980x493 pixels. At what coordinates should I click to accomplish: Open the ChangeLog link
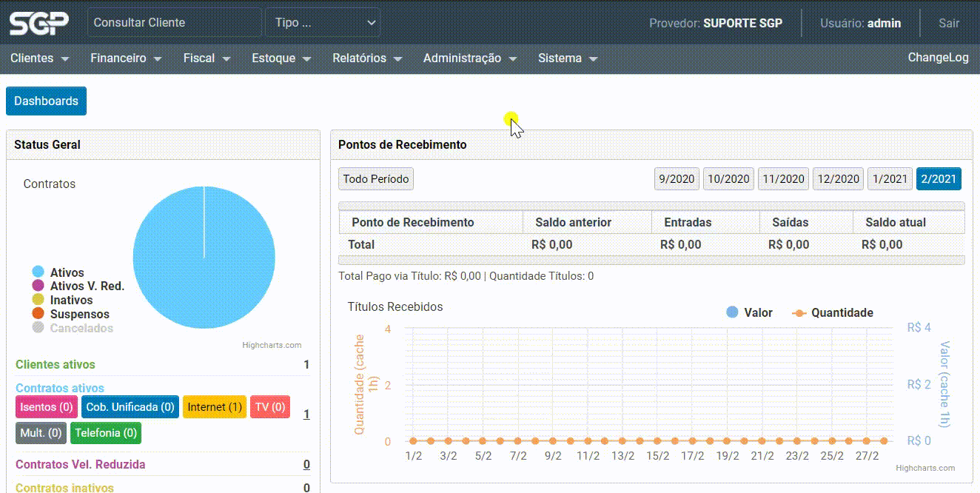click(x=939, y=57)
